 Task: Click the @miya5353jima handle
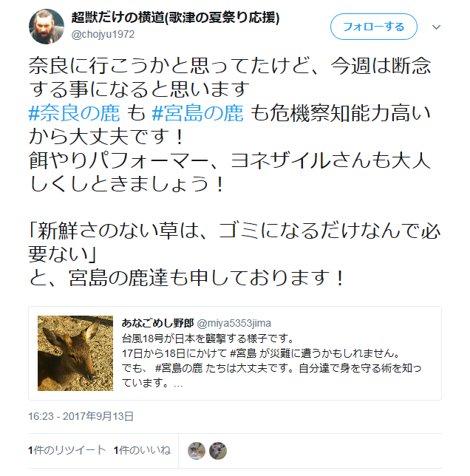[234, 323]
